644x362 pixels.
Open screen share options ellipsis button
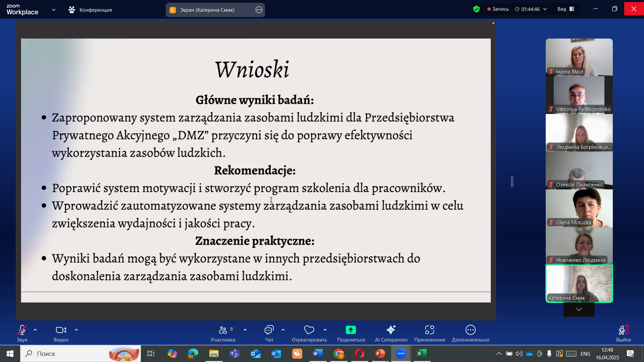coord(259,10)
